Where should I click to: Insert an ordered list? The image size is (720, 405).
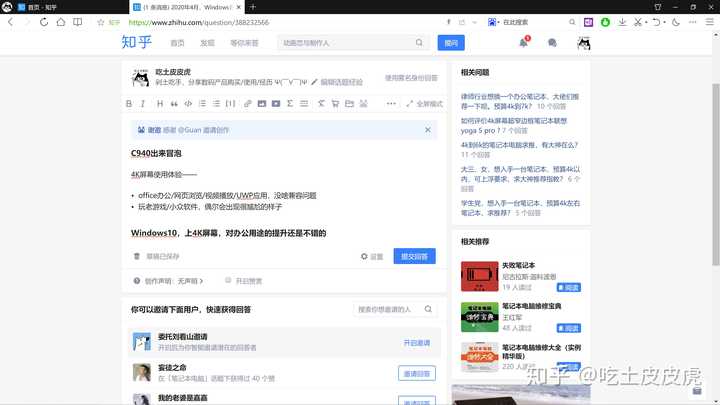[x=202, y=104]
